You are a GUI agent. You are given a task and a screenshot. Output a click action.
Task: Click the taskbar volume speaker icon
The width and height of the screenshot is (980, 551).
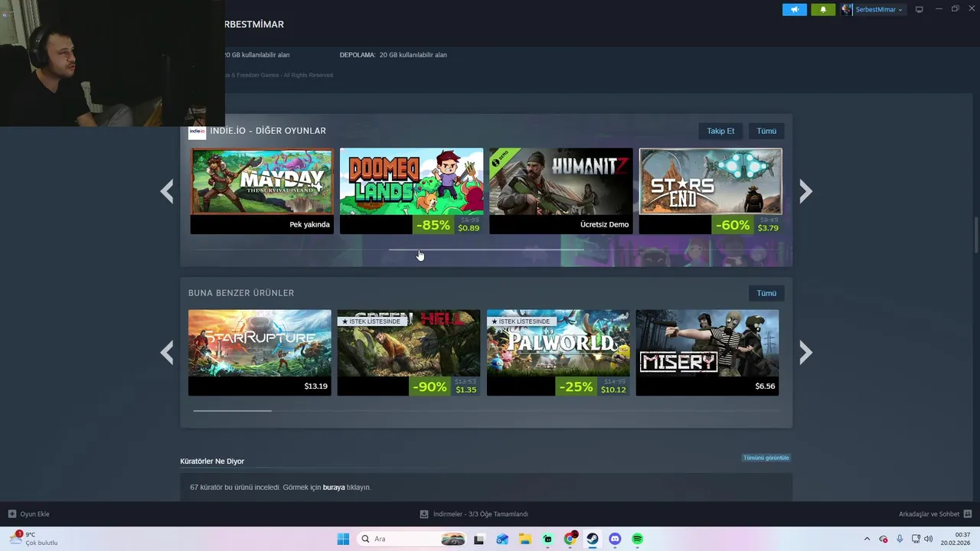tap(928, 539)
